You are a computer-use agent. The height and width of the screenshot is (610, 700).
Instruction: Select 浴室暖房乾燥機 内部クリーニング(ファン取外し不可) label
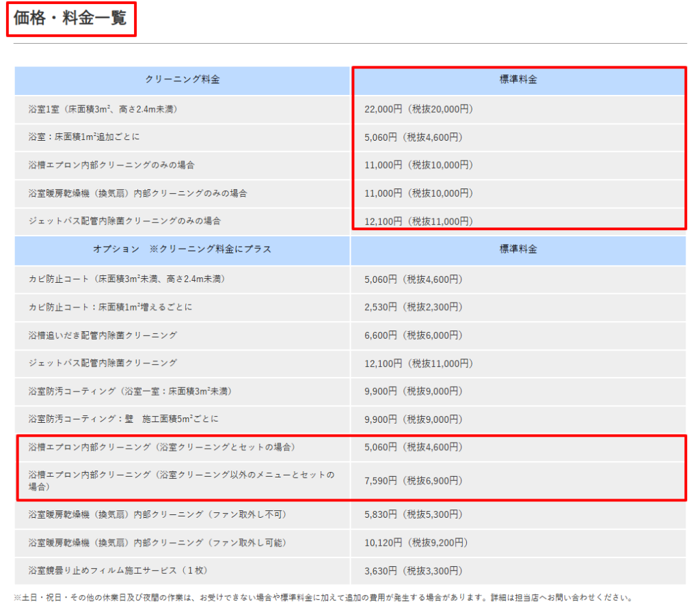coord(158,514)
